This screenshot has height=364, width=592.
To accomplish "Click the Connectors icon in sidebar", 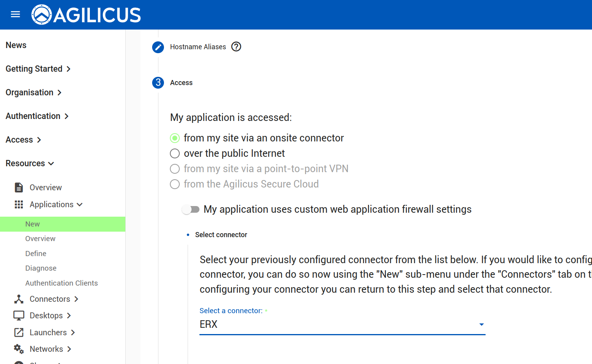I will point(19,299).
